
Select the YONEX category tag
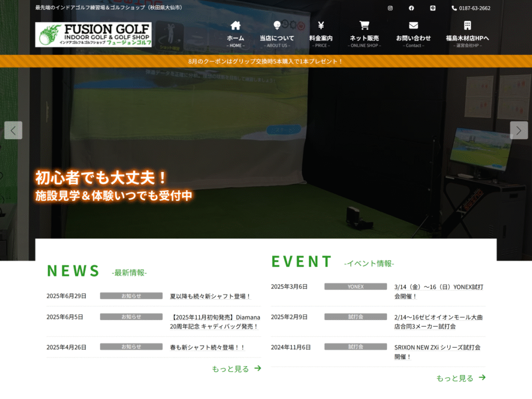coord(355,287)
